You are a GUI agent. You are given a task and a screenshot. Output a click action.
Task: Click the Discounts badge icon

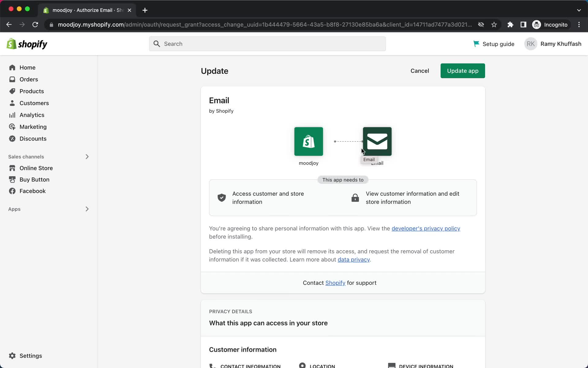tap(12, 139)
